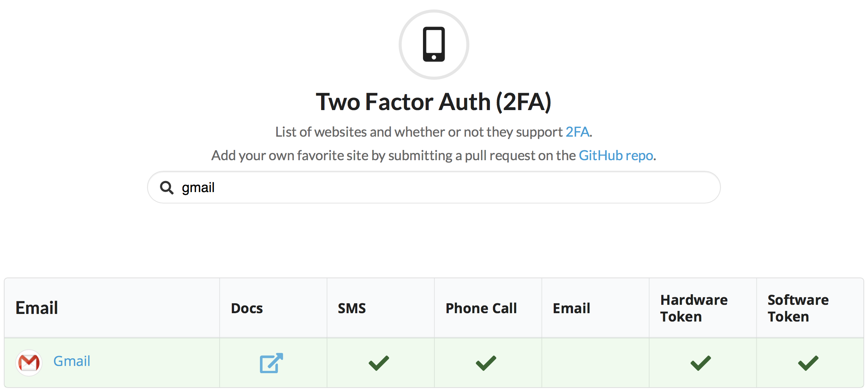Click the Hardware Token checkmark for Gmail
The width and height of the screenshot is (868, 391).
(701, 363)
